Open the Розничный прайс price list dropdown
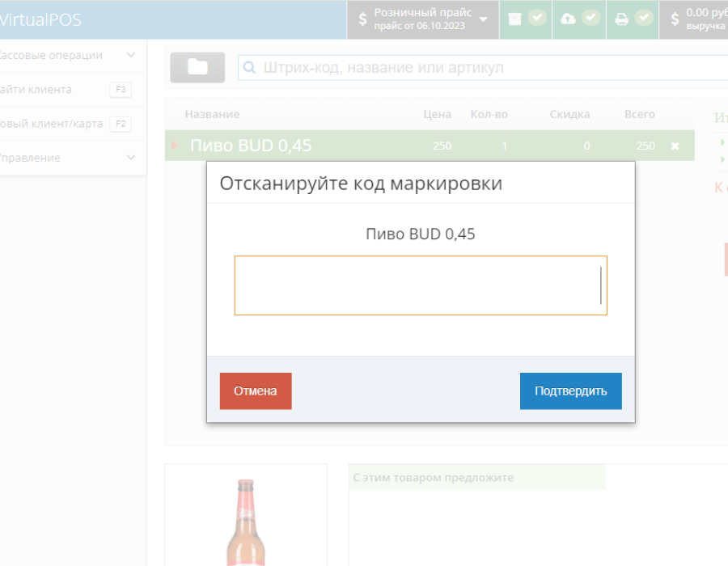Image resolution: width=728 pixels, height=566 pixels. coord(422,19)
